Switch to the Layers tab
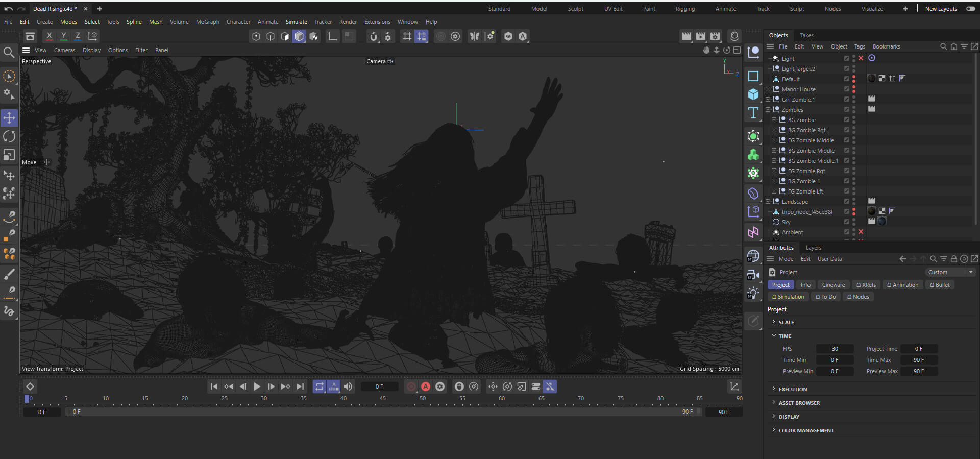980x459 pixels. (x=814, y=248)
